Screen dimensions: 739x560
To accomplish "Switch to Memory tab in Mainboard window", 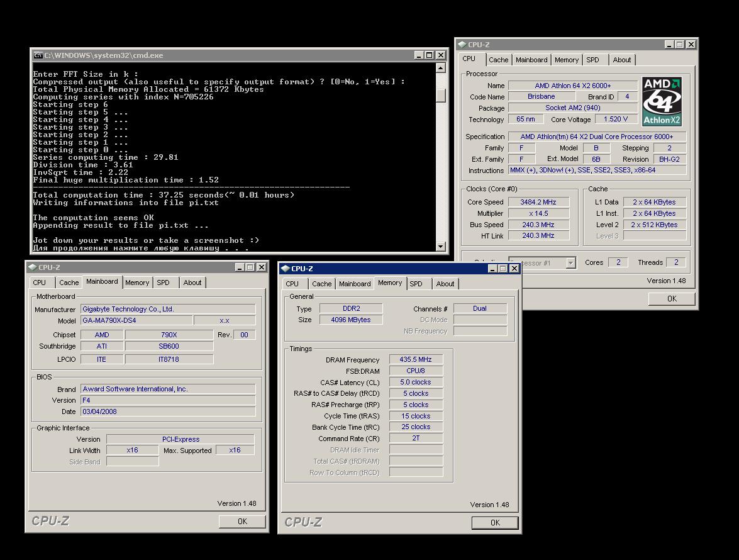I will click(x=137, y=283).
